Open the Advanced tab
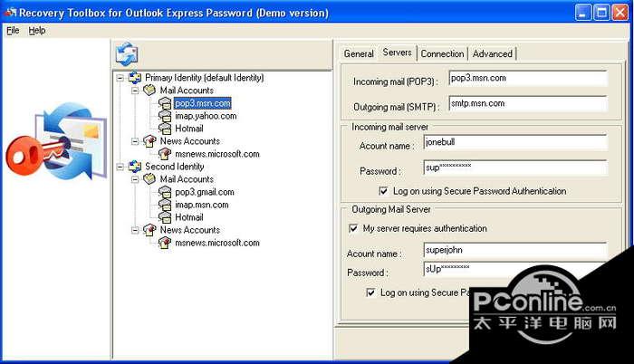Screen dimensions: 634x364 pyautogui.click(x=493, y=53)
